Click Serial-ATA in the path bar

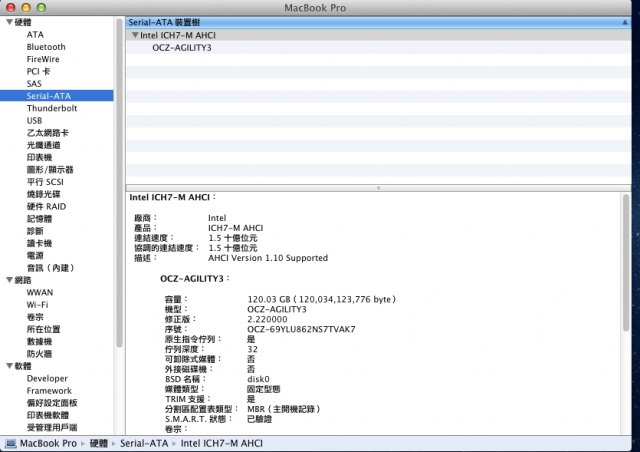(x=144, y=443)
